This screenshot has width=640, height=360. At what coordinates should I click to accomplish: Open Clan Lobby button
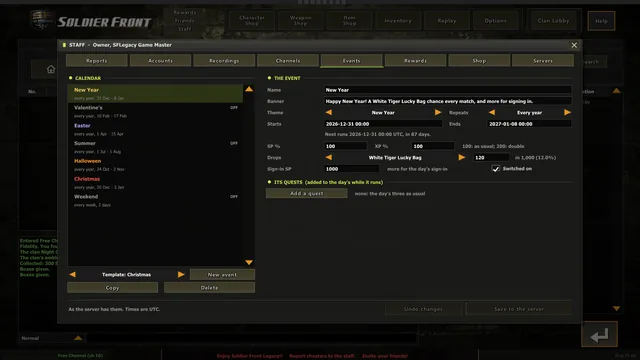coord(553,20)
